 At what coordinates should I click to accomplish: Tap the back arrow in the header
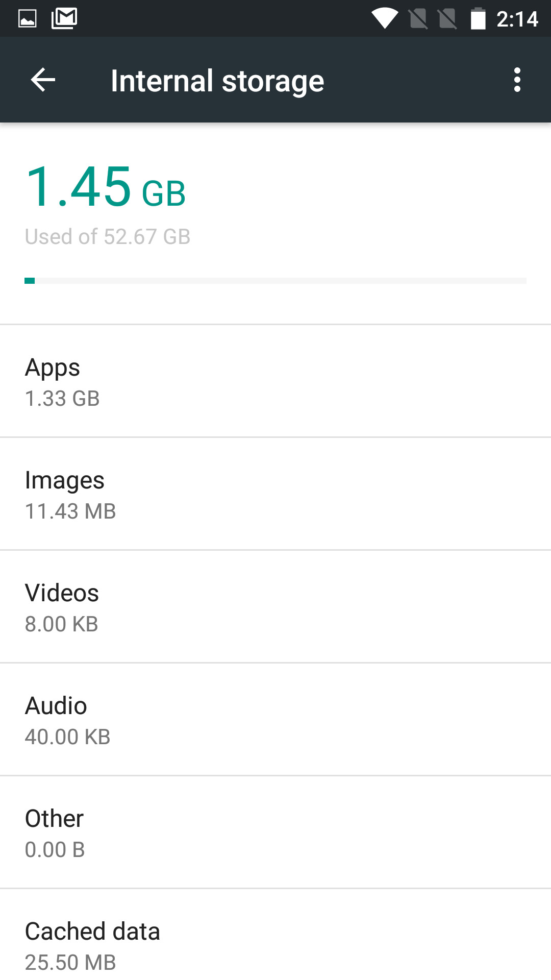coord(43,80)
